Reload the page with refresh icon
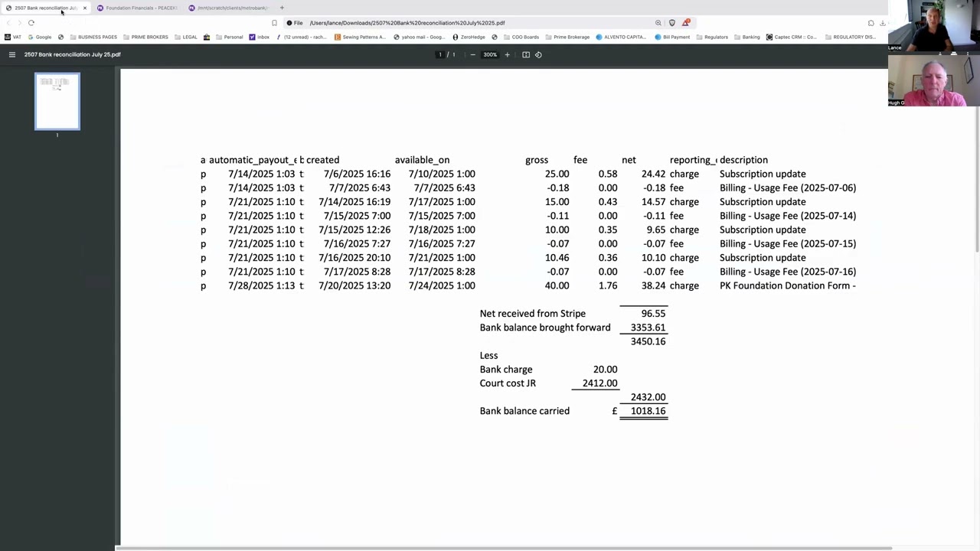Screen dimensions: 980x551 31,23
